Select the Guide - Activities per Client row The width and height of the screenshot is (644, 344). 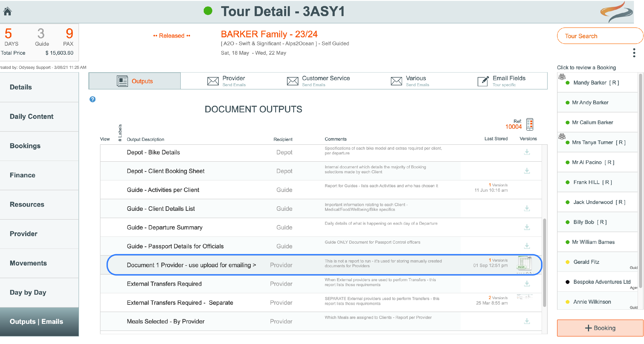(321, 190)
